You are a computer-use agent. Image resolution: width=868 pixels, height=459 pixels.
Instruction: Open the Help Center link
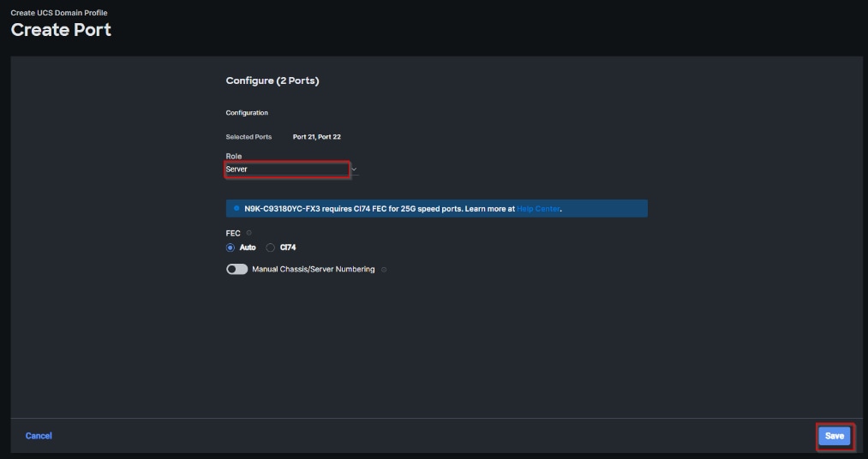[x=538, y=209]
